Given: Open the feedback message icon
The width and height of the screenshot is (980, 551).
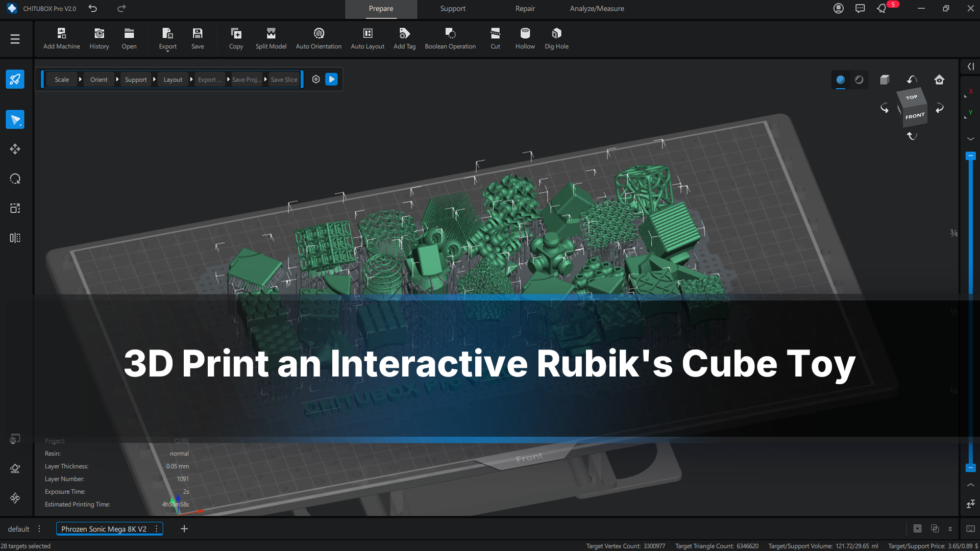Looking at the screenshot, I should tap(860, 8).
